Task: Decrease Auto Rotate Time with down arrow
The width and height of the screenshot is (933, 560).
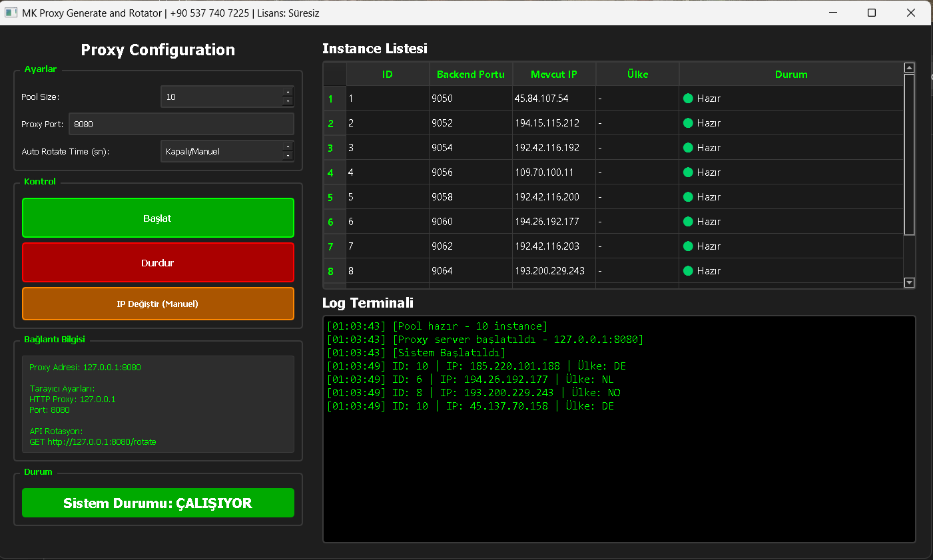Action: click(x=288, y=156)
